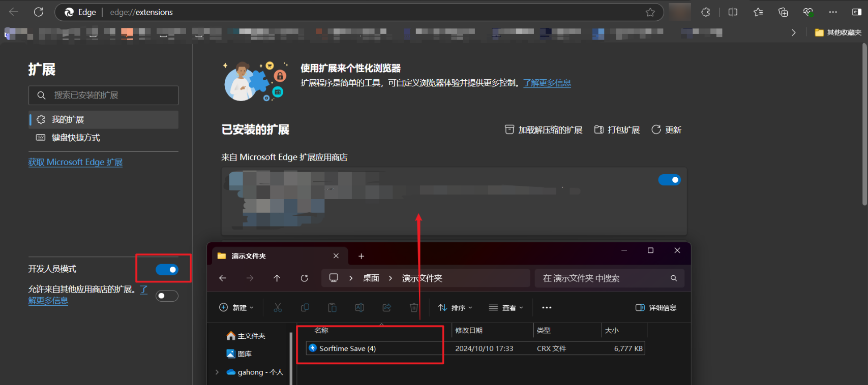
Task: Click the up-arrow icon in File Explorer
Action: point(277,278)
